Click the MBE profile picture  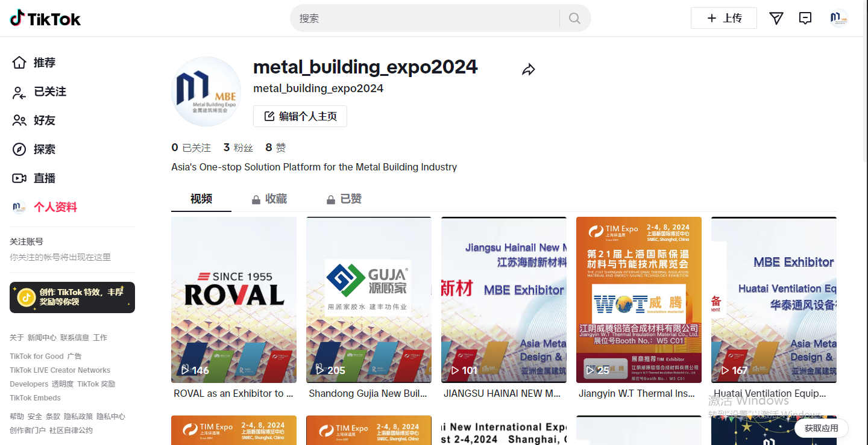tap(206, 92)
